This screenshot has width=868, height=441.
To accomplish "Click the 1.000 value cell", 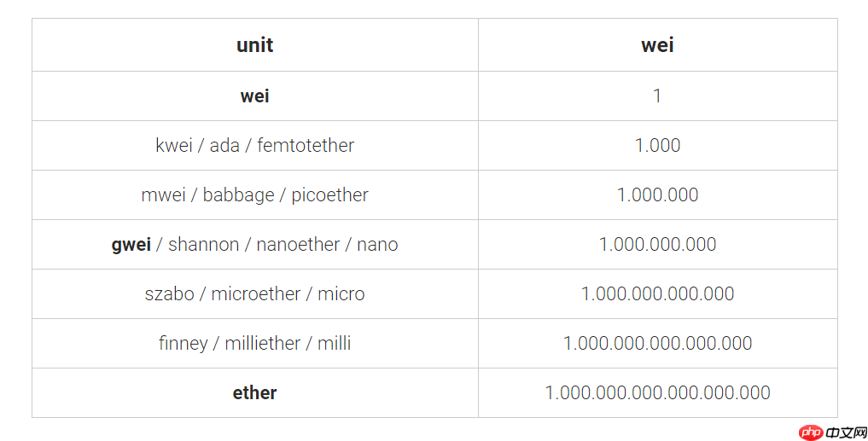I will pyautogui.click(x=657, y=145).
